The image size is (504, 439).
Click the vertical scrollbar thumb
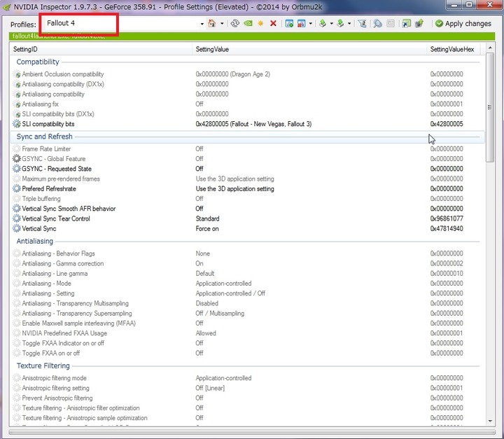[x=490, y=107]
